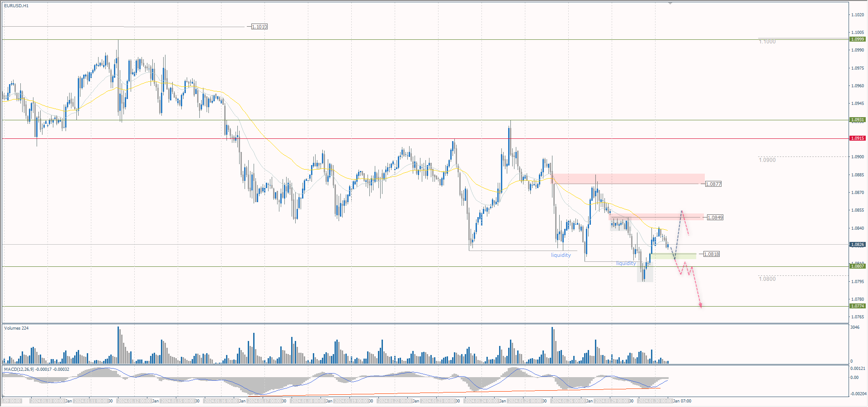Click the red 1.0915 price tag on axis
The height and width of the screenshot is (407, 868).
(x=858, y=138)
